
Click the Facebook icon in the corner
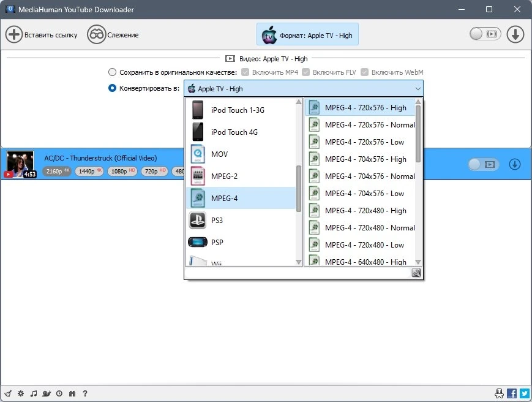pyautogui.click(x=512, y=393)
